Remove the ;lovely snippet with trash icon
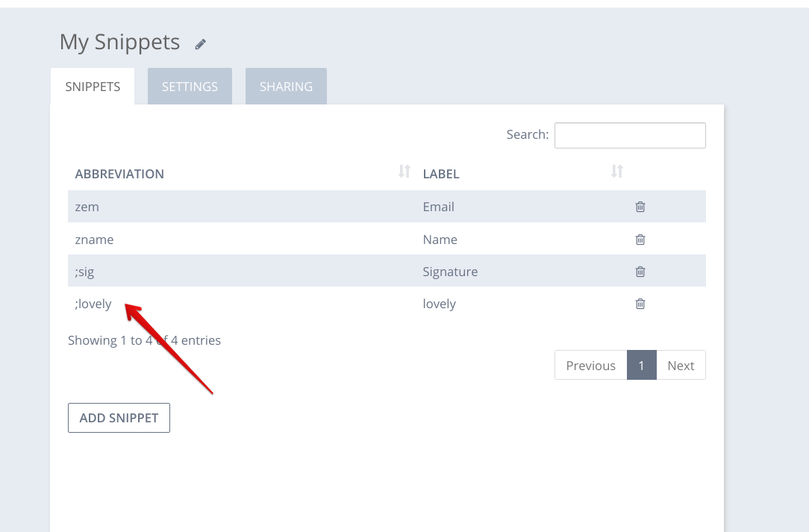 click(640, 304)
